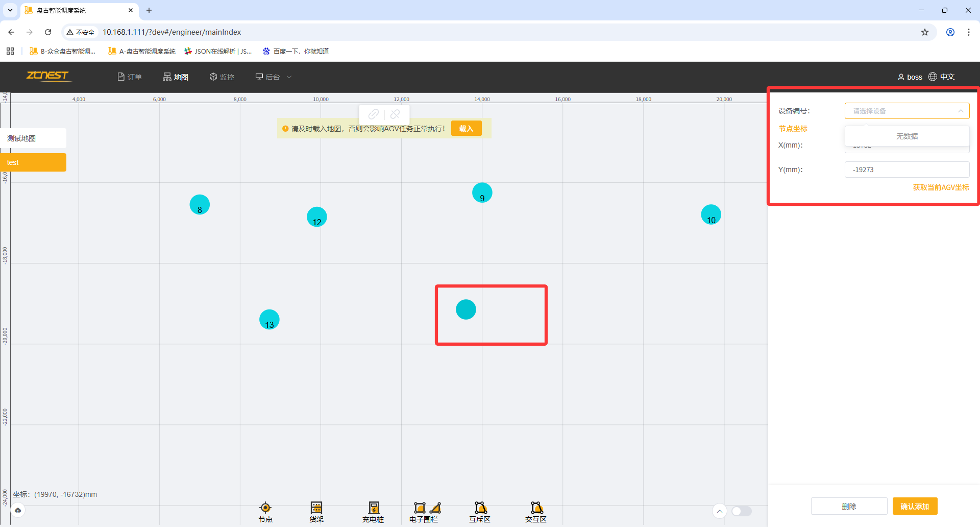The image size is (980, 527).
Task: Open the 设备编号 device dropdown
Action: tap(906, 111)
